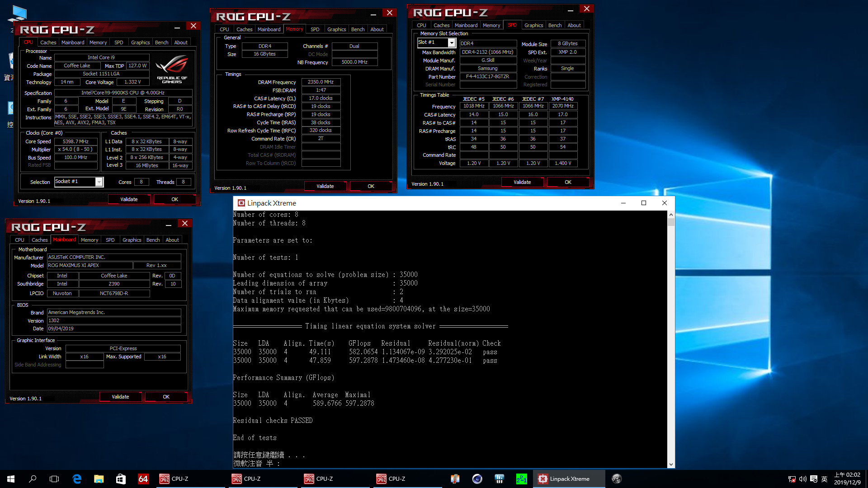Click the Model field ROG MAXIMUS XI APEX
Screen dimensions: 868x488
click(x=90, y=266)
